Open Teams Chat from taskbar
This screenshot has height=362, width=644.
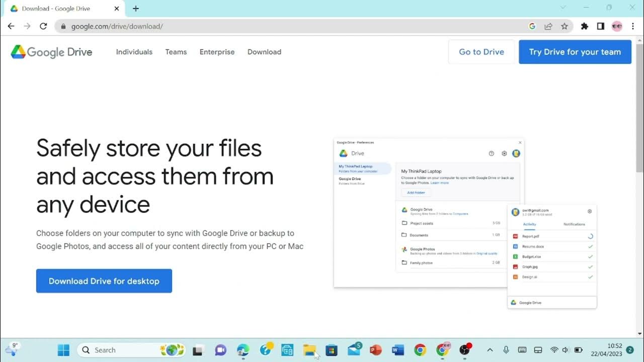(220, 350)
